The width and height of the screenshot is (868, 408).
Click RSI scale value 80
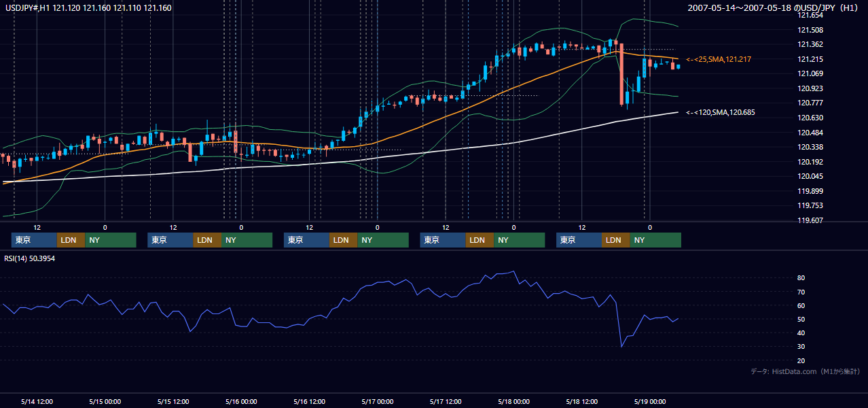tap(801, 278)
